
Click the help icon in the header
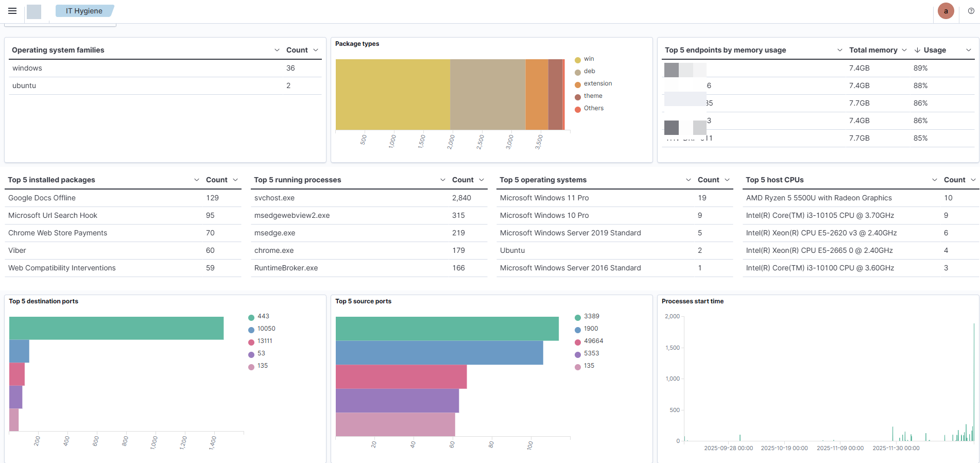(971, 11)
